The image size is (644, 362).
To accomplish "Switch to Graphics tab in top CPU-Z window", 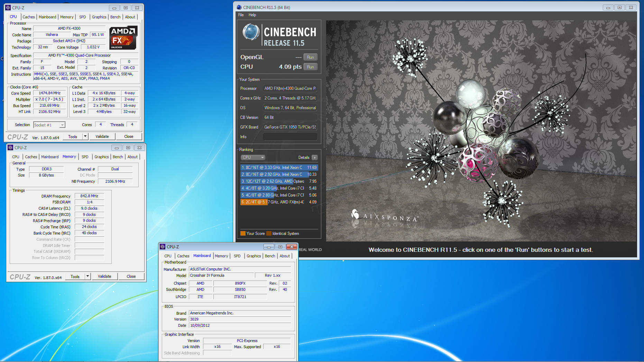I will click(99, 17).
